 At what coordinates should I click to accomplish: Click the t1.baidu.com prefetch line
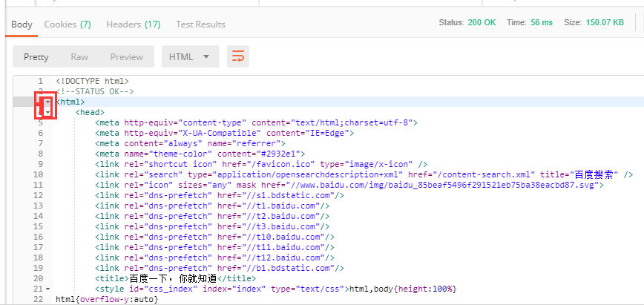(212, 206)
